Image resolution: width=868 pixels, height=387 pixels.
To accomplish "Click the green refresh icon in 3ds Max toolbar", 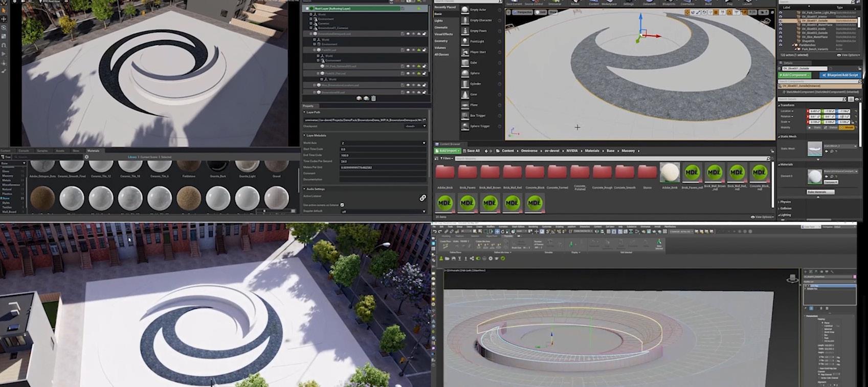I will [503, 259].
